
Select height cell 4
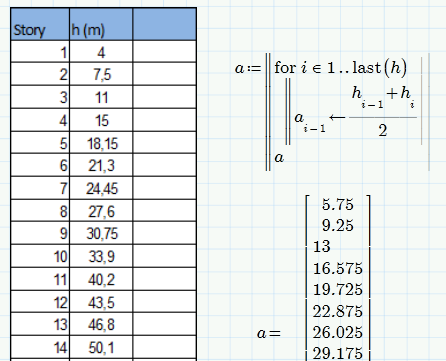tap(101, 52)
